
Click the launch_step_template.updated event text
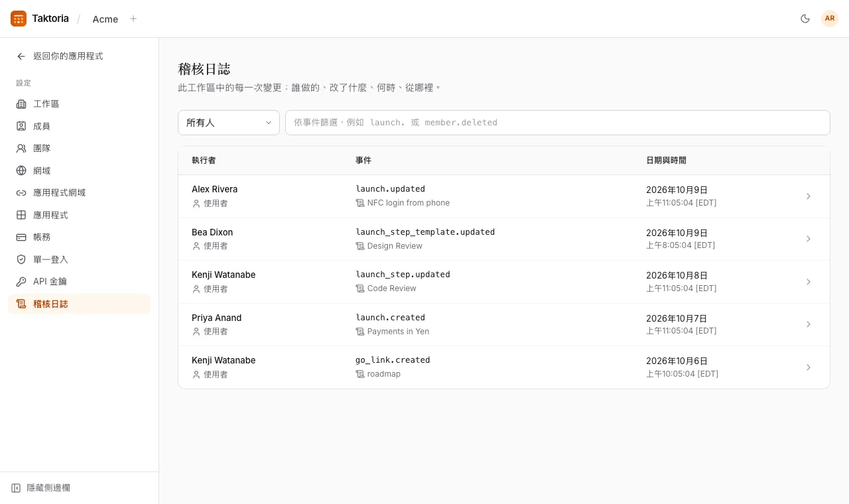[x=425, y=232]
